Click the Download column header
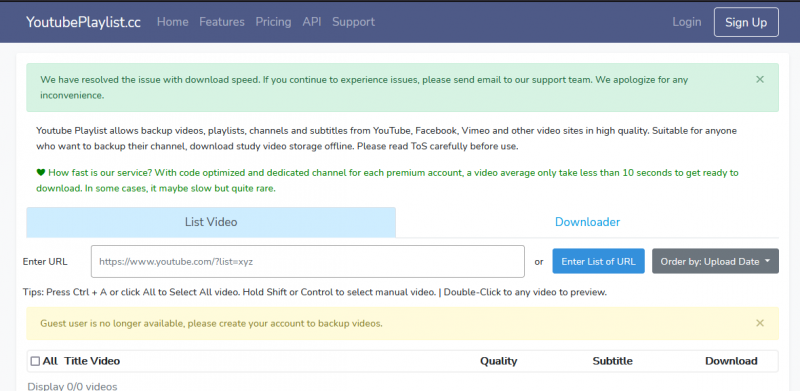 731,361
